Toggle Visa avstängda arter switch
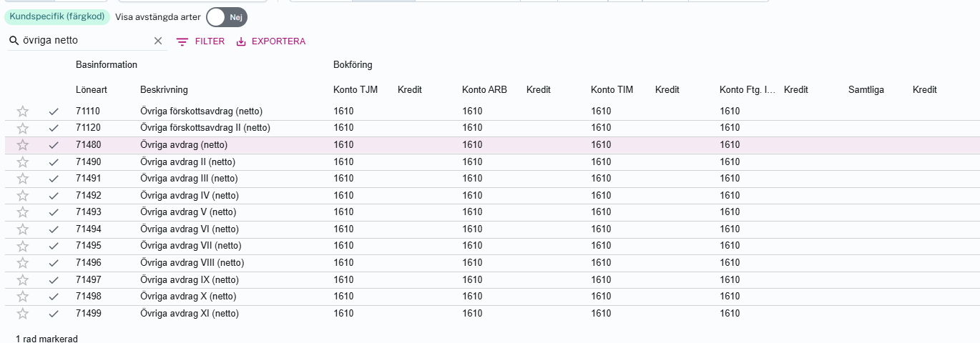980x343 pixels. tap(226, 17)
